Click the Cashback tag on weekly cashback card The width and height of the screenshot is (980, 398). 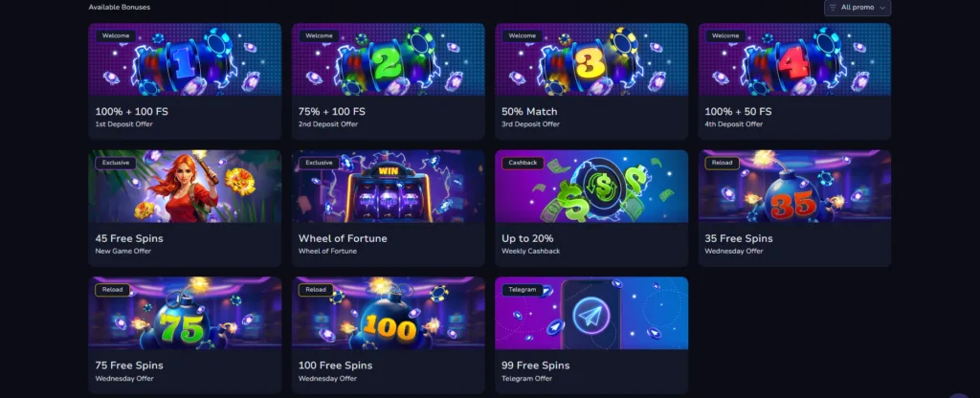(523, 163)
